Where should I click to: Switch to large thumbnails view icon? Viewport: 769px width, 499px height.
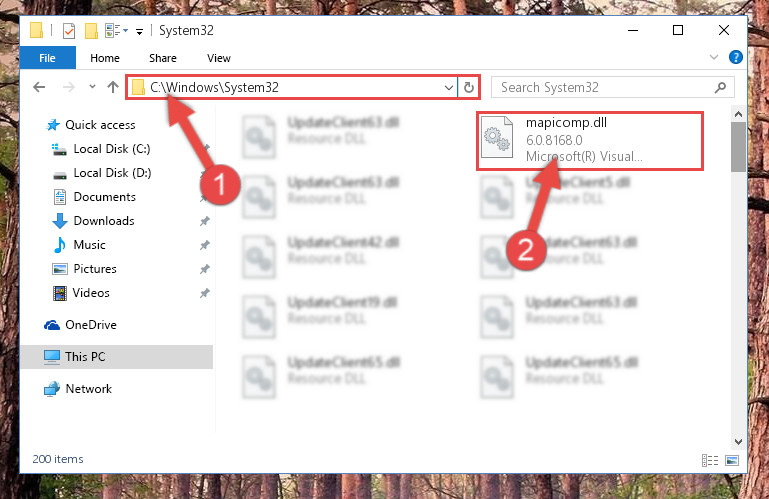tap(732, 460)
